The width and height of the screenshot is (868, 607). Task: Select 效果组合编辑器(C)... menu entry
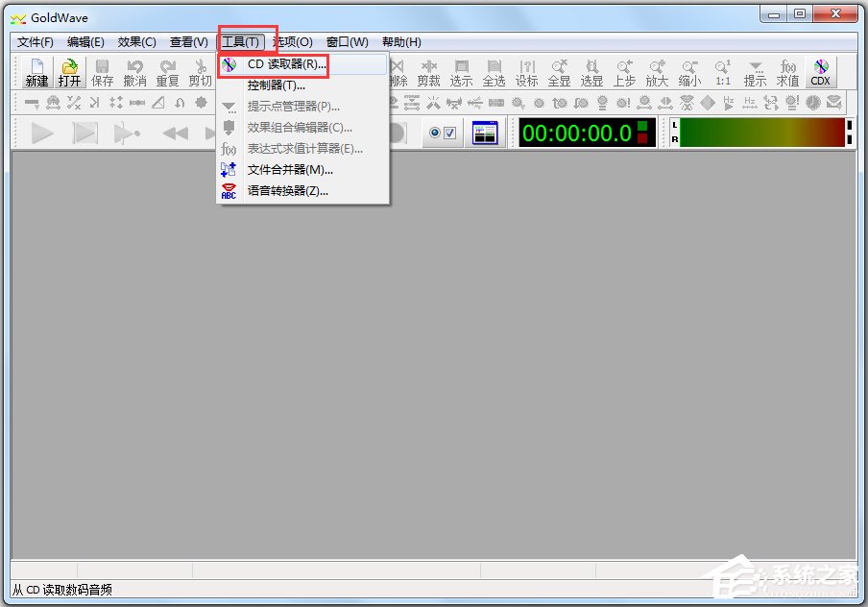point(302,128)
